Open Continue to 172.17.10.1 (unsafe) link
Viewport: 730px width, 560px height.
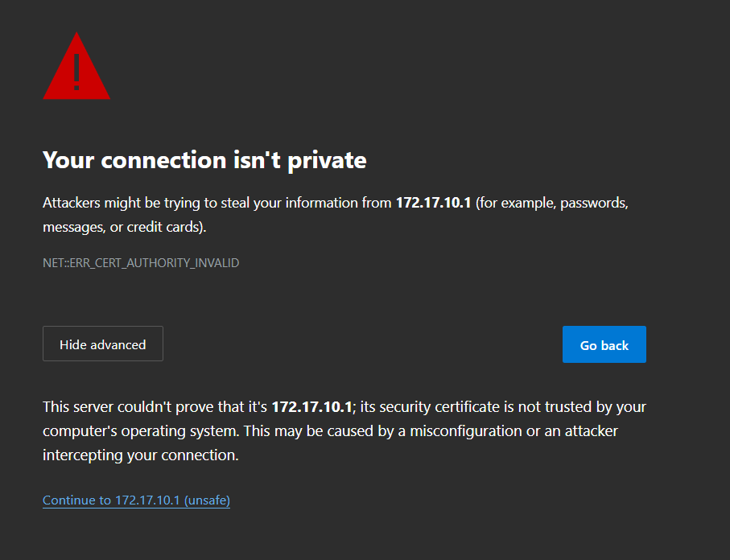click(x=136, y=500)
